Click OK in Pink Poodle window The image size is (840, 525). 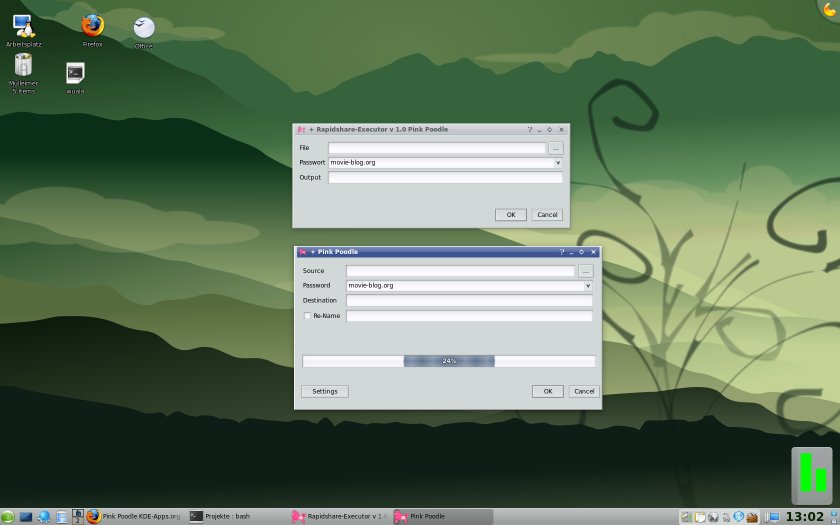(548, 392)
